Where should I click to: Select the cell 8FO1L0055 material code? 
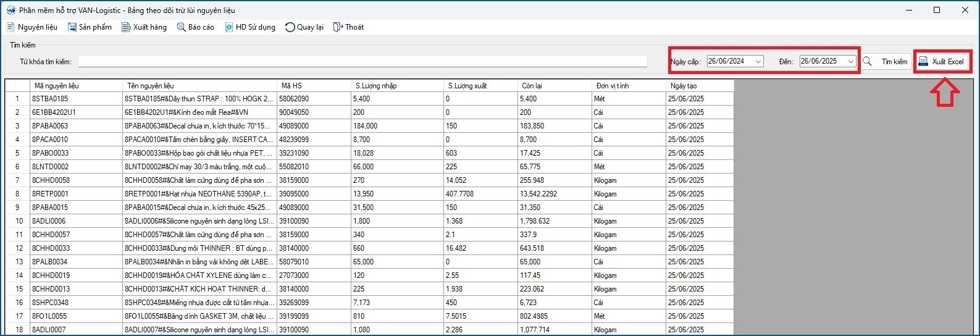pyautogui.click(x=77, y=316)
